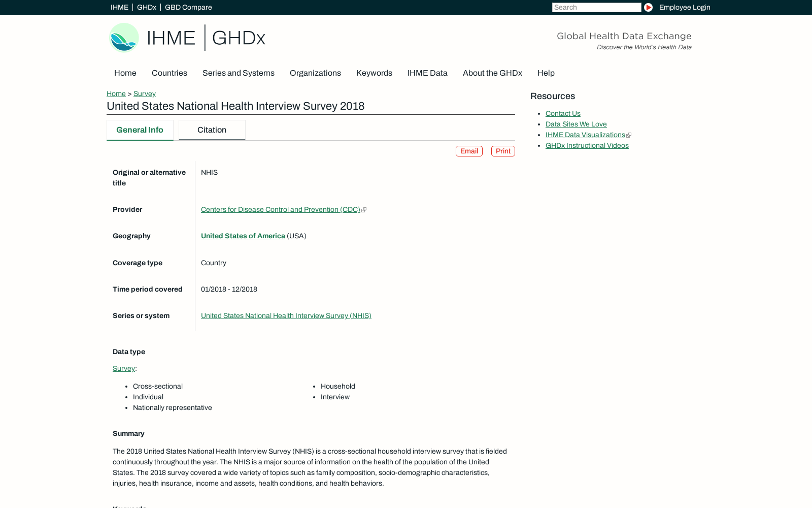
Task: Click the Interview list item
Action: (335, 397)
